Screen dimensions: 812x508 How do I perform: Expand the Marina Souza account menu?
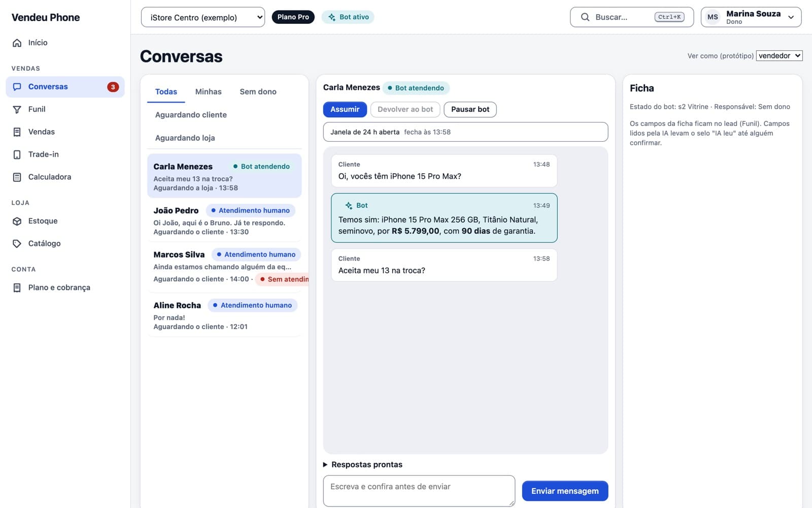pos(751,17)
